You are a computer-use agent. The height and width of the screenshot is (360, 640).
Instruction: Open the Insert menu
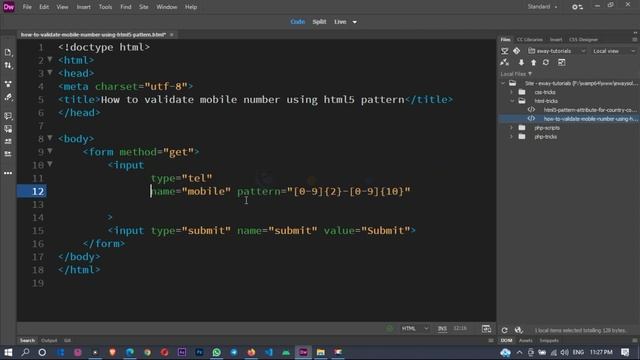[83, 7]
